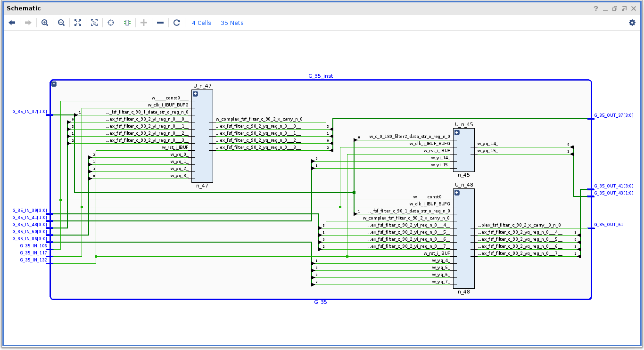The image size is (644, 350).
Task: Click the G_35_inst instance label
Action: pos(321,76)
